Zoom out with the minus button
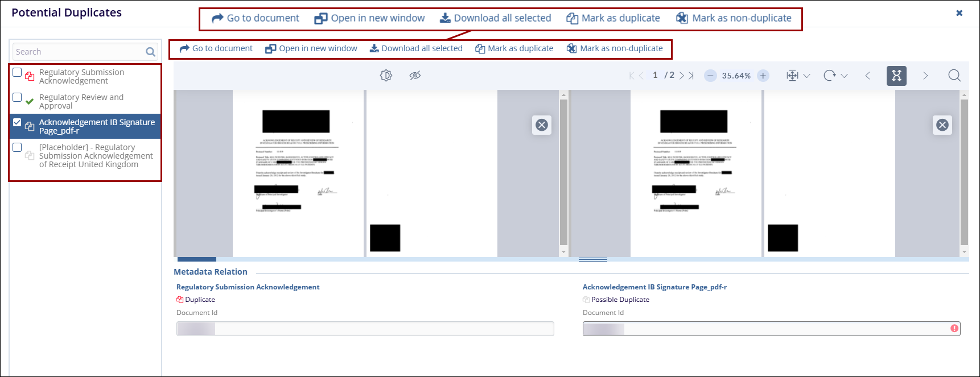The image size is (980, 377). [x=710, y=76]
